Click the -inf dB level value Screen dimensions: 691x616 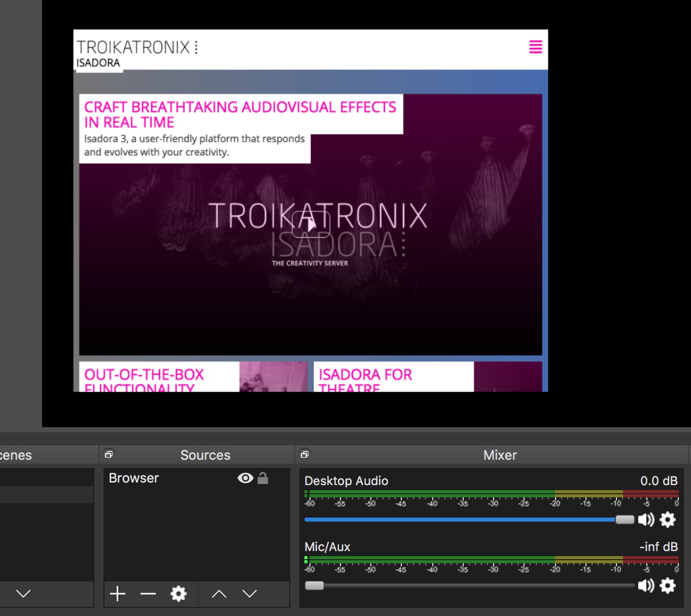(659, 546)
